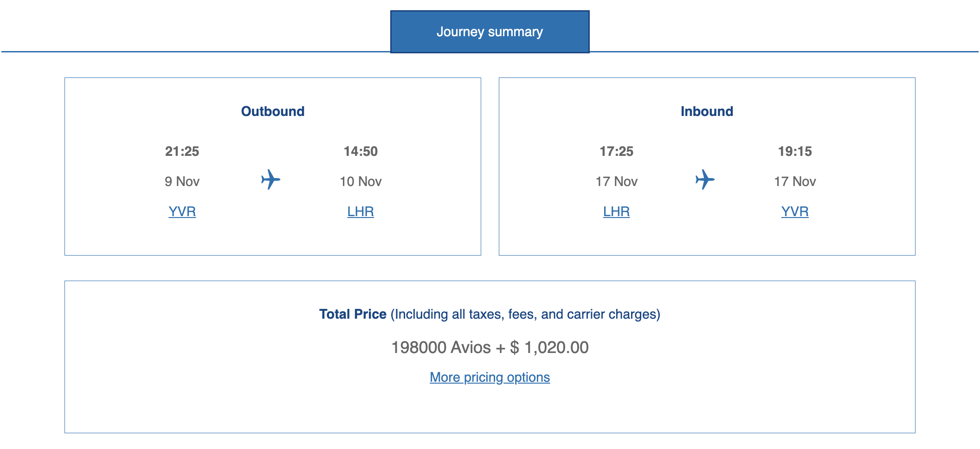Open the Outbound arrival LHR airport link
This screenshot has height=449, width=980.
361,212
